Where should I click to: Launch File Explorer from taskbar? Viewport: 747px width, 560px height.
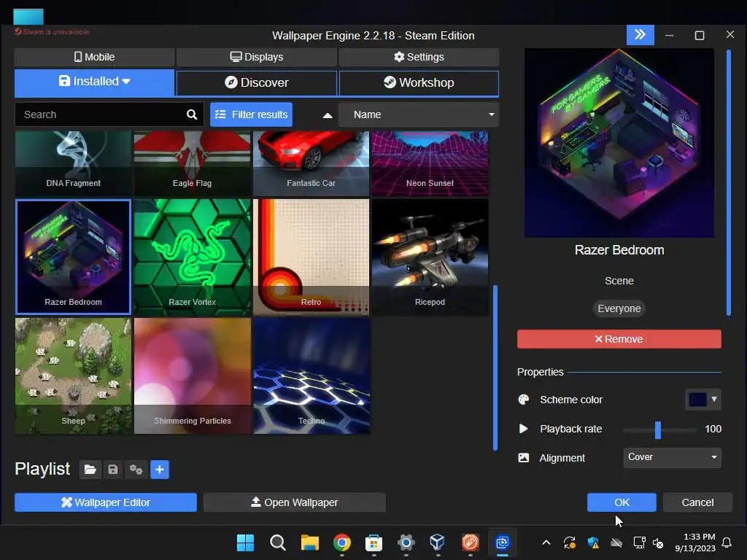tap(309, 542)
